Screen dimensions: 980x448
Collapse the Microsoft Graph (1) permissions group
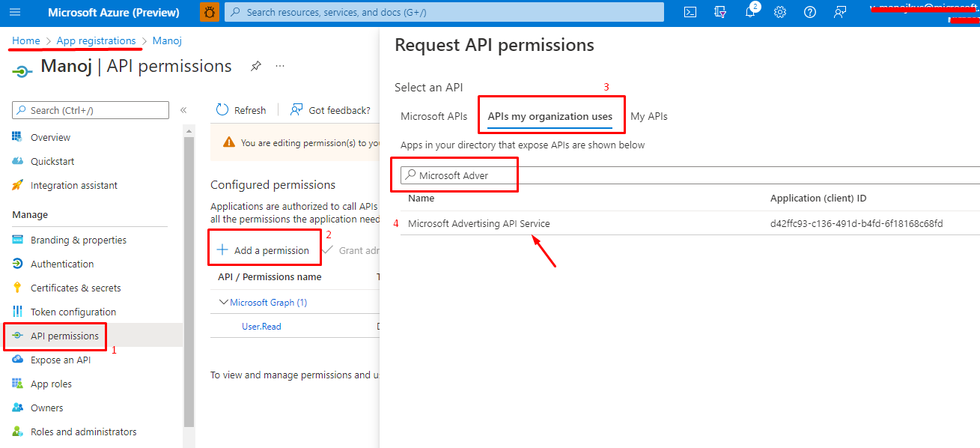223,303
